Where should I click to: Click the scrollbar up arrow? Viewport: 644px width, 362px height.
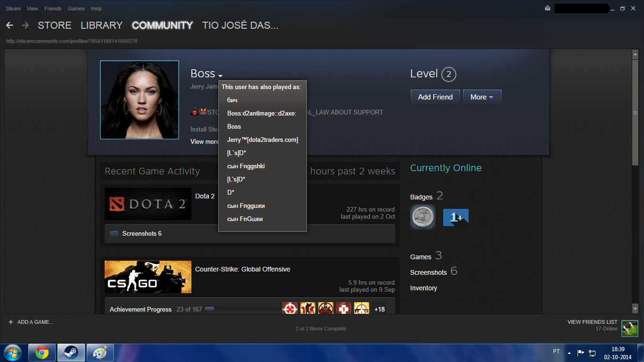pos(635,54)
